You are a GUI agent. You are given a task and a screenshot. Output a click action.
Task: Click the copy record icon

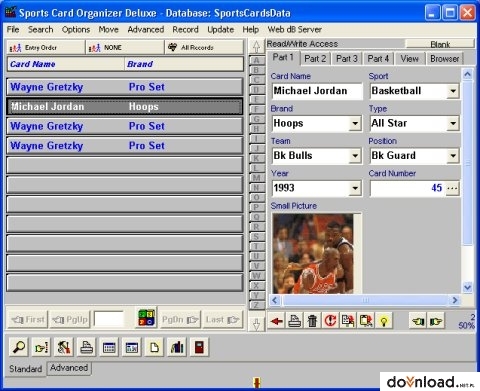click(348, 321)
